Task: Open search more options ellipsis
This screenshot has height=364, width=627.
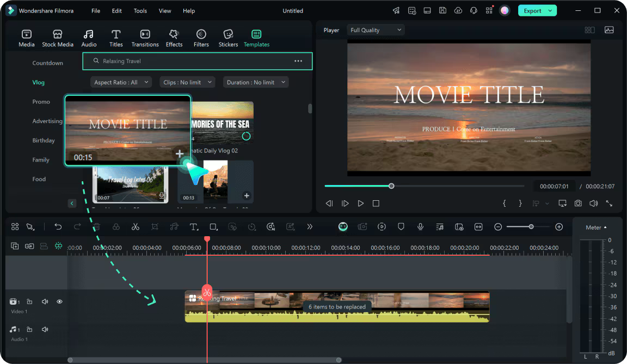Action: (x=298, y=61)
